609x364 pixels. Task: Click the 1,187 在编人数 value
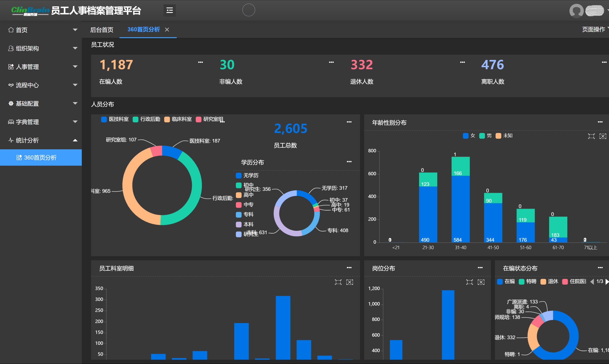coord(116,65)
